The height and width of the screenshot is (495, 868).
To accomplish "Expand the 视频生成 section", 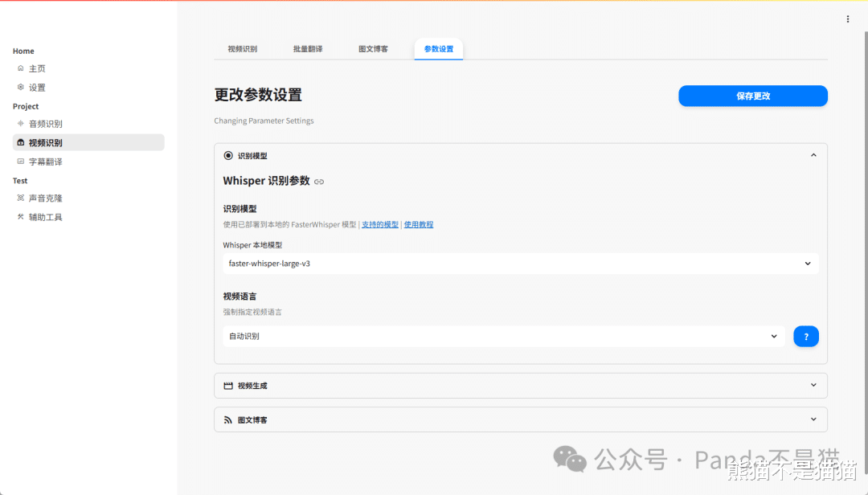I will point(520,386).
